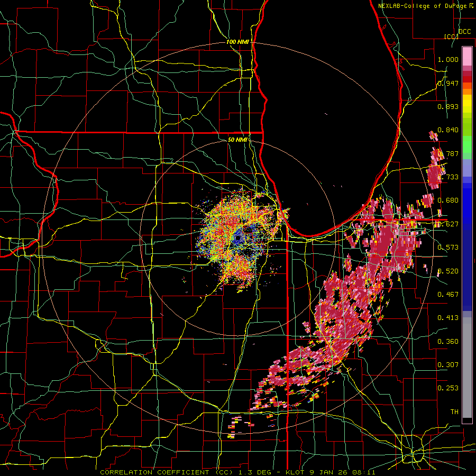476x476 pixels.
Task: Click the DCC label above the legend
Action: [x=464, y=32]
